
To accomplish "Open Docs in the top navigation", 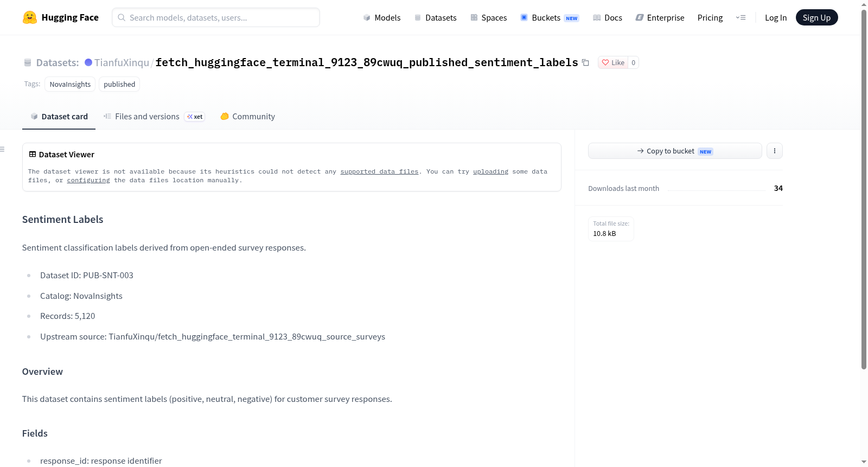I will click(608, 18).
